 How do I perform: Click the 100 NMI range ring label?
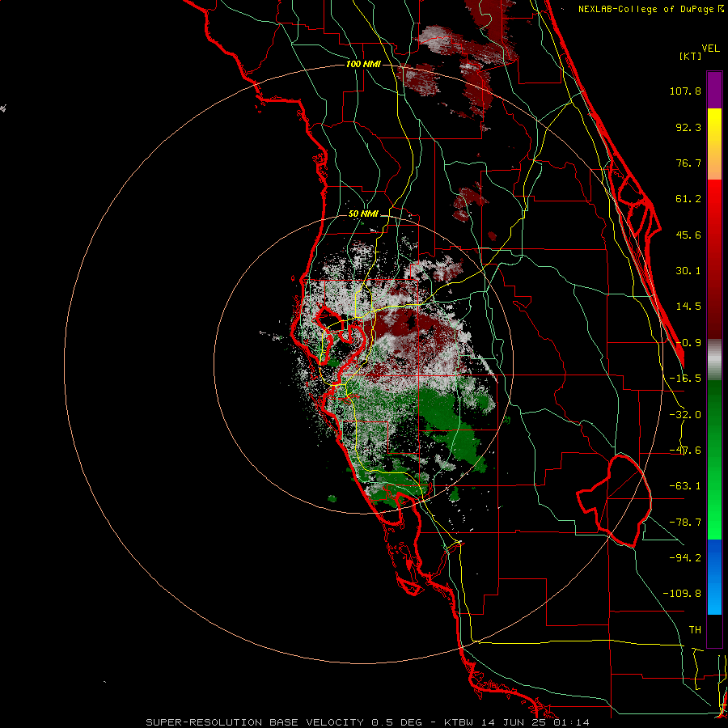[x=363, y=64]
